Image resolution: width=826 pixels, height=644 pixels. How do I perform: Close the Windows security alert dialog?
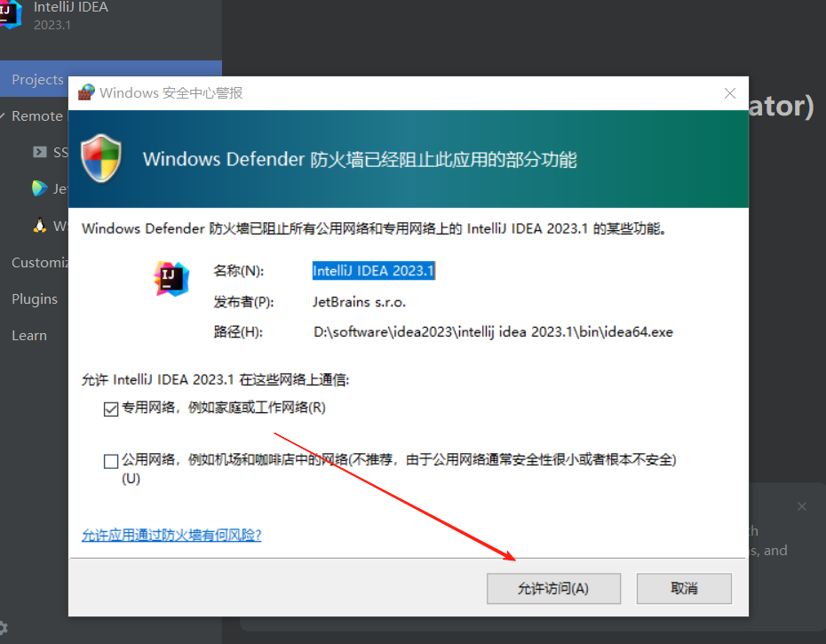coord(729,93)
